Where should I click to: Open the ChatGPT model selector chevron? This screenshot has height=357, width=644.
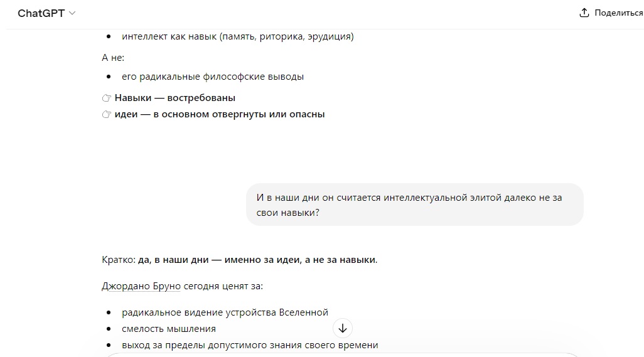point(72,13)
